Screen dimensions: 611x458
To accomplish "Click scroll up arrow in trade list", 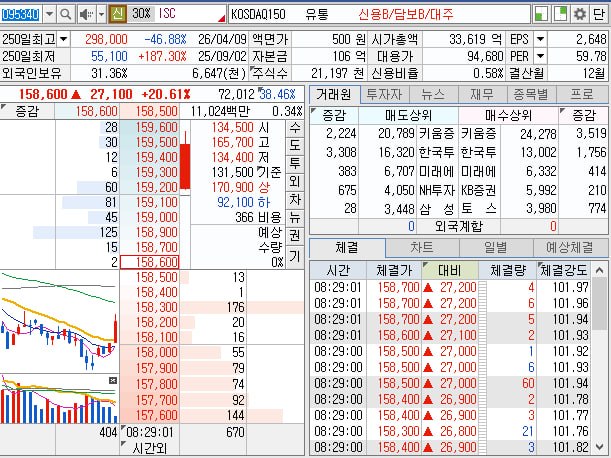I will tap(599, 270).
